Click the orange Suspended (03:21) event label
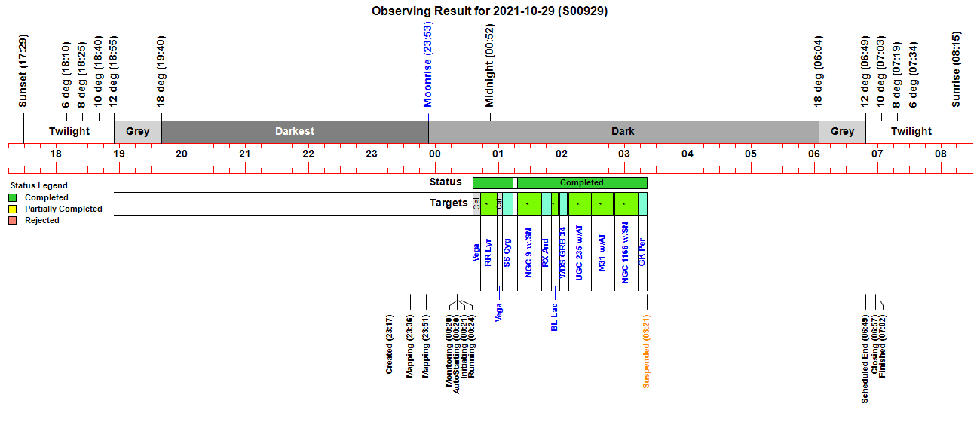Viewport: 980px width, 422px height. click(x=646, y=350)
